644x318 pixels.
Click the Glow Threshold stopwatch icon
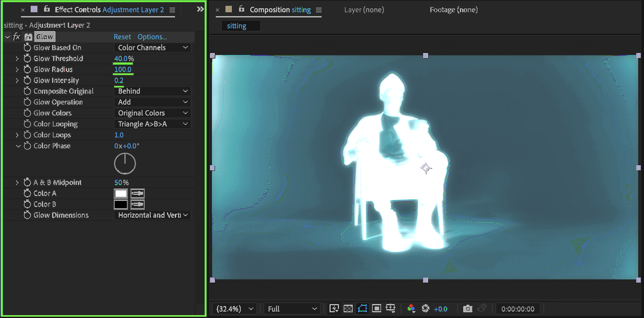click(27, 59)
